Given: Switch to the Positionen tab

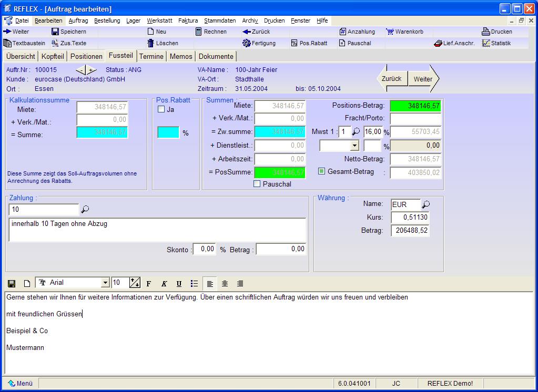Looking at the screenshot, I should [x=86, y=56].
